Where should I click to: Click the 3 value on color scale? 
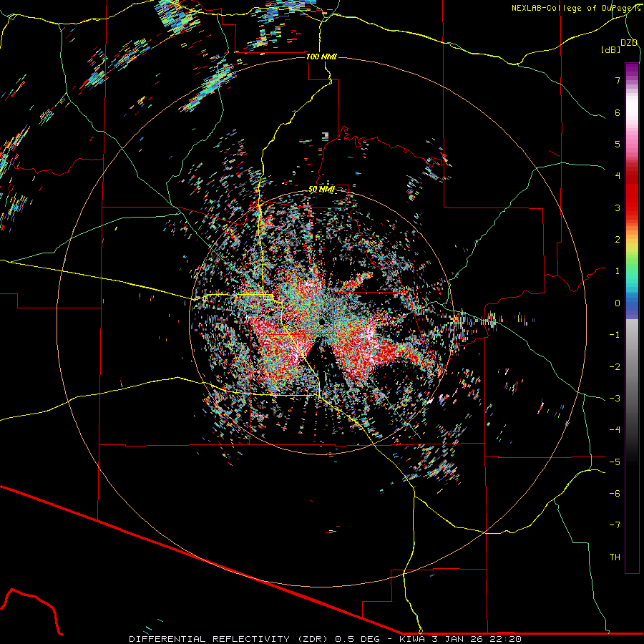[618, 208]
